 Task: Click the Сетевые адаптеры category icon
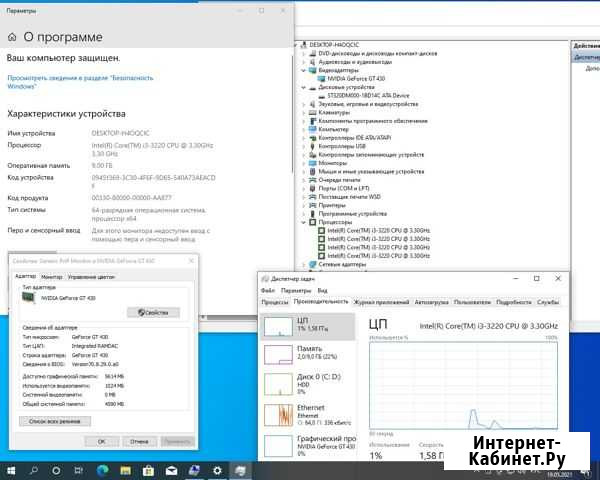[313, 264]
